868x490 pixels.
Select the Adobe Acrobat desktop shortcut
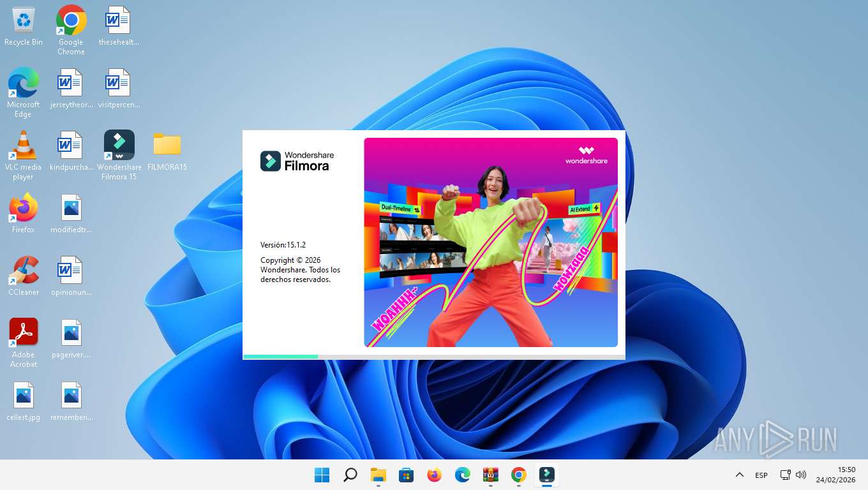(x=24, y=343)
